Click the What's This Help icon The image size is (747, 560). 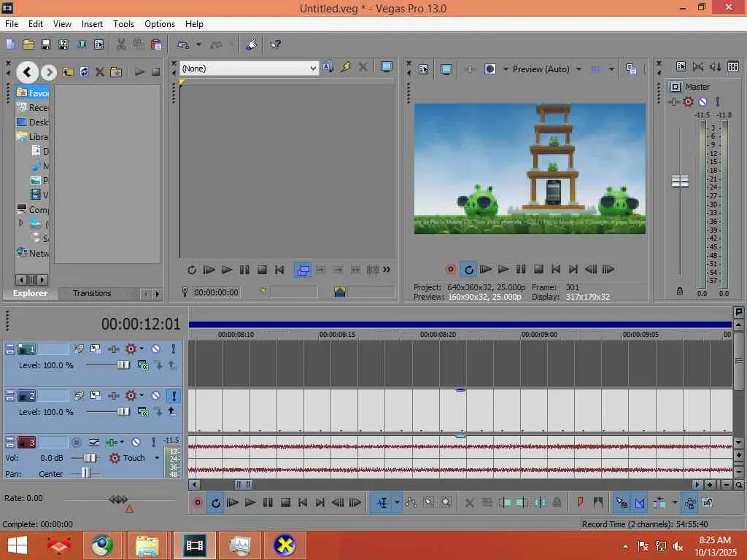tap(276, 44)
